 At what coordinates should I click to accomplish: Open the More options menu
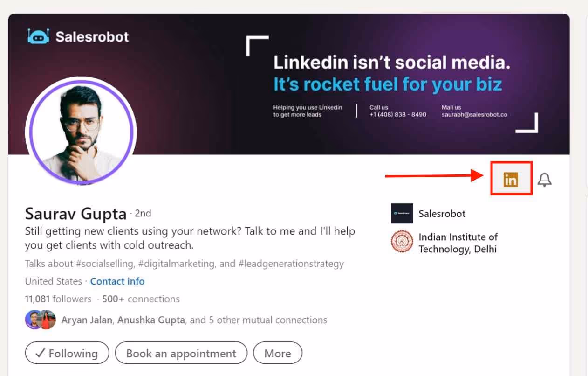coord(278,353)
